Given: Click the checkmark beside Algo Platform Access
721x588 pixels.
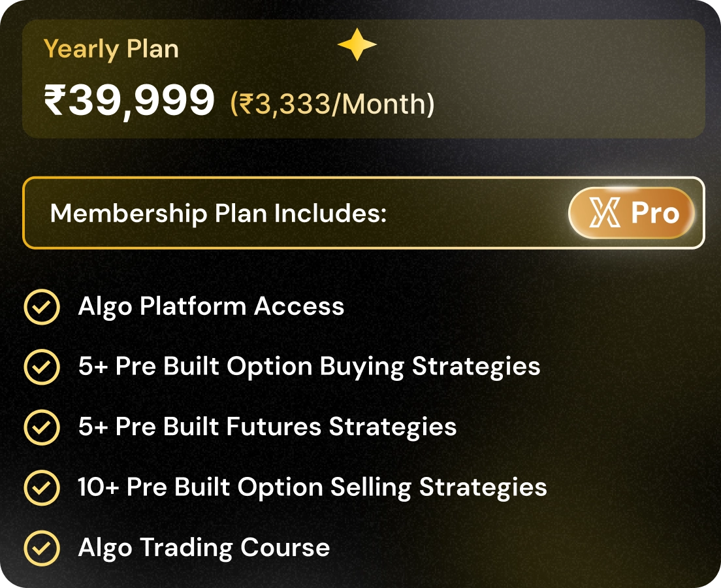Looking at the screenshot, I should pos(42,307).
